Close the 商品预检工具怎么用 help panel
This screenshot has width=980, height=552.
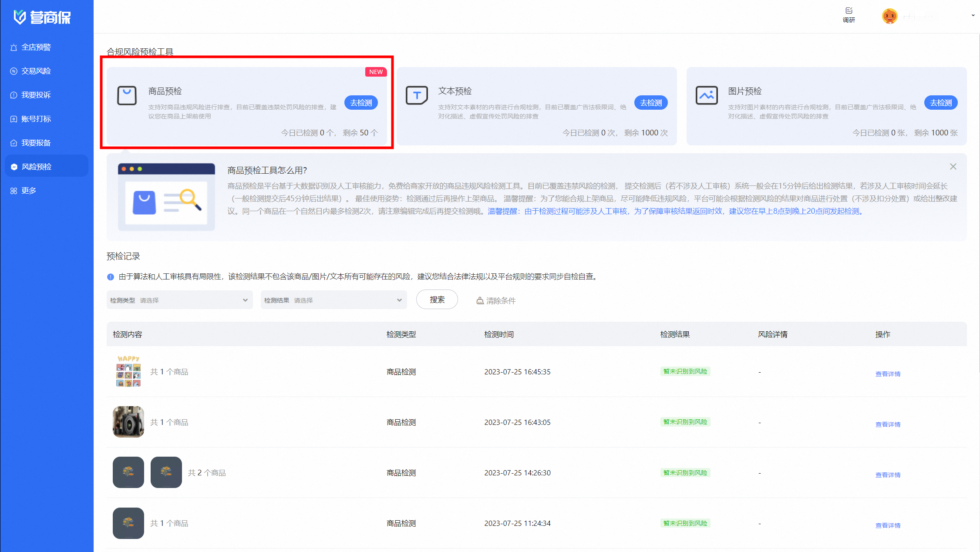(x=953, y=167)
